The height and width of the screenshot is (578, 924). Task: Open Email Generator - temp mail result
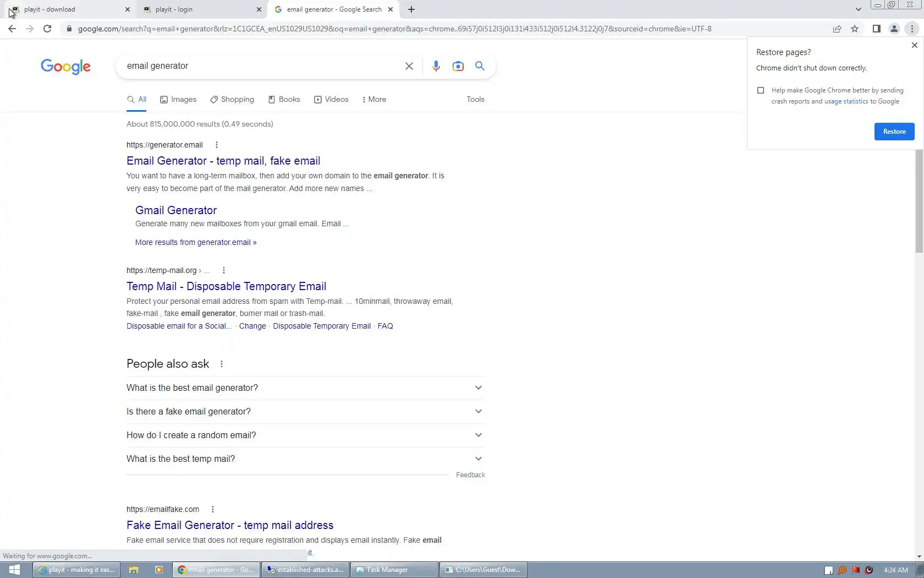pos(223,161)
